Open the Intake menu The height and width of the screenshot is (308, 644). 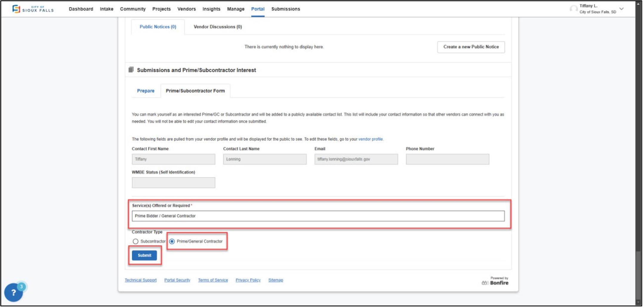(x=107, y=9)
